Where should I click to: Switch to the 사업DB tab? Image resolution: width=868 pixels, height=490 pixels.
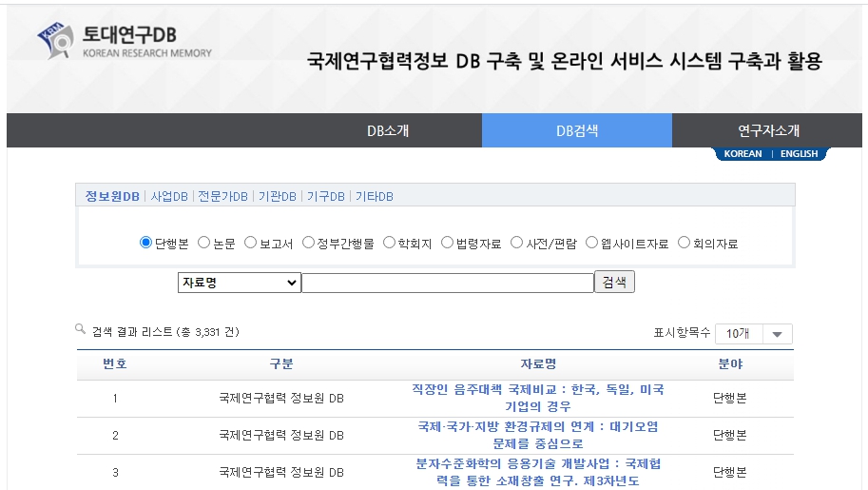point(169,196)
